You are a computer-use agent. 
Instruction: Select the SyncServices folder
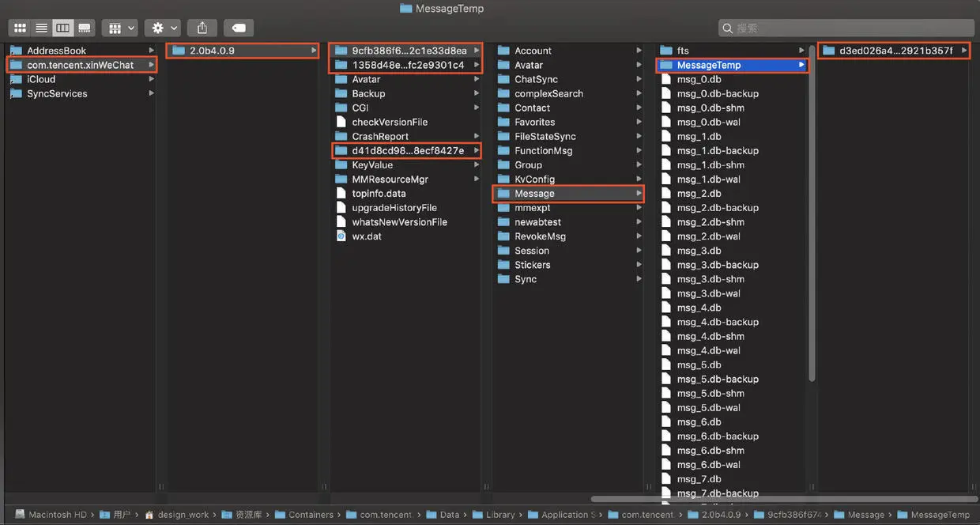click(81, 93)
